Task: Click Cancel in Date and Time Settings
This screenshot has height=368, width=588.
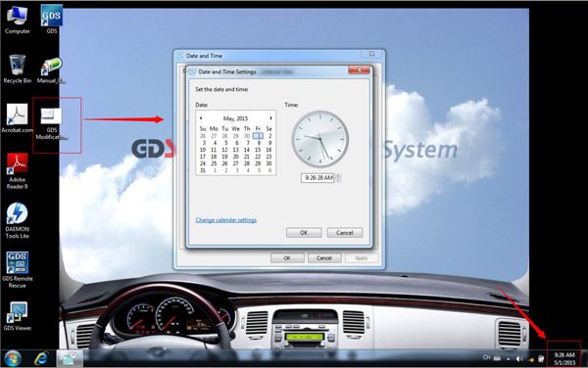Action: click(345, 233)
